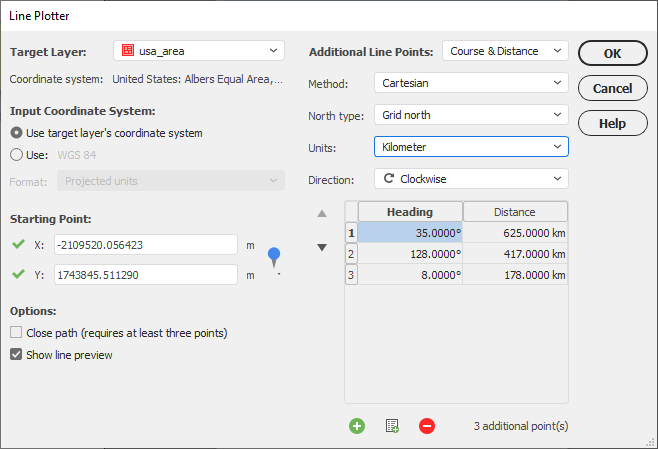Image resolution: width=658 pixels, height=449 pixels.
Task: Open the disabled Format Projected units dropdown
Action: click(x=171, y=181)
